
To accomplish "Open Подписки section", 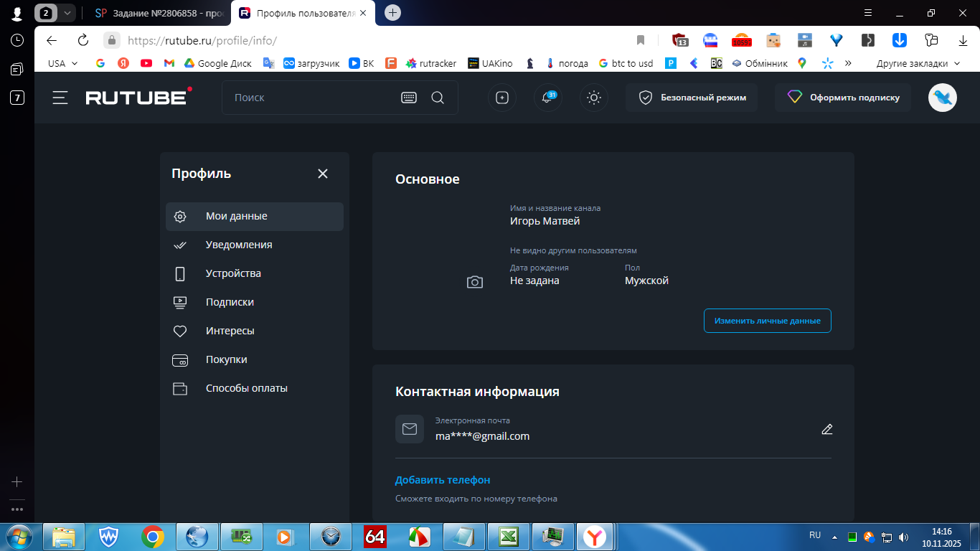I will (255, 302).
